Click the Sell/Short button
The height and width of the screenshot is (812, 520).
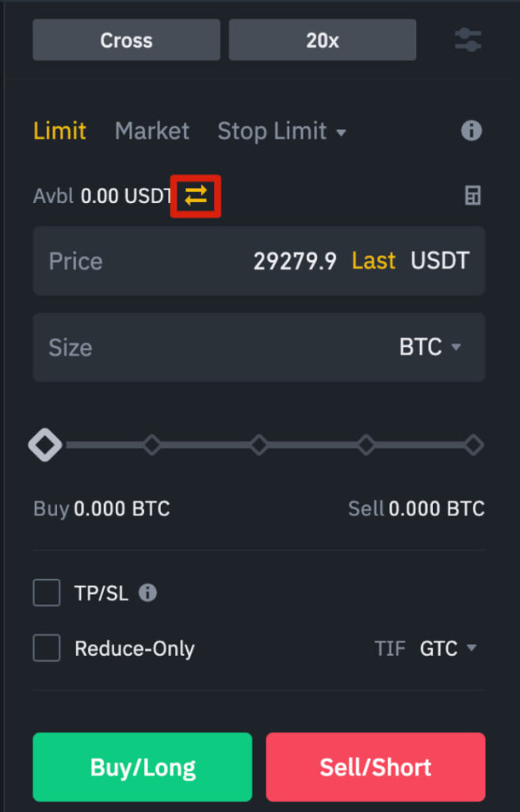coord(375,766)
